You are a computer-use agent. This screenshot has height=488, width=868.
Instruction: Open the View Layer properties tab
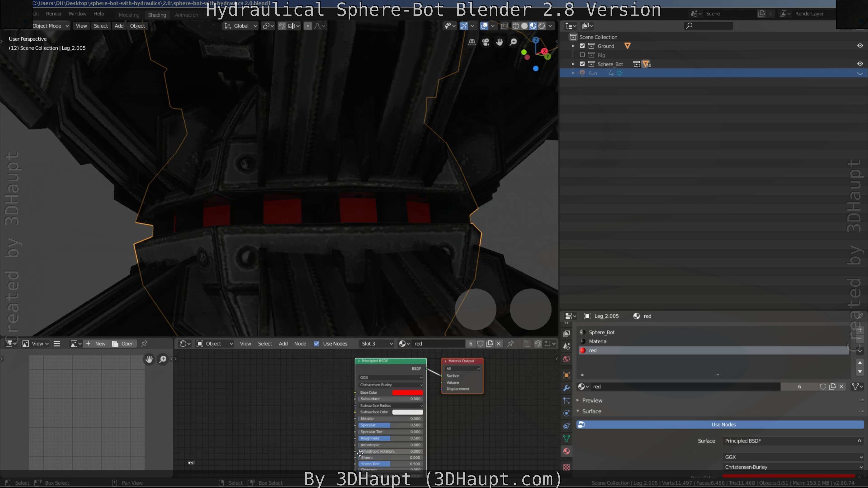(x=566, y=333)
